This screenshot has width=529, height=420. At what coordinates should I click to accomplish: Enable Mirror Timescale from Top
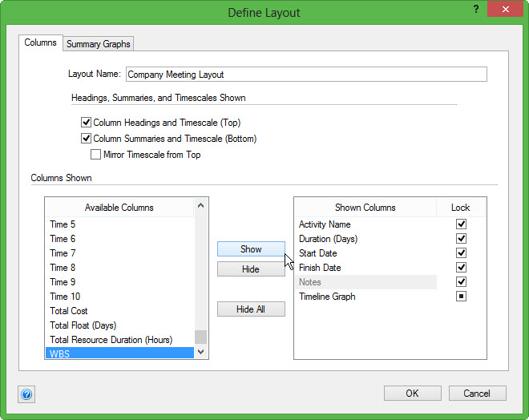click(x=96, y=155)
